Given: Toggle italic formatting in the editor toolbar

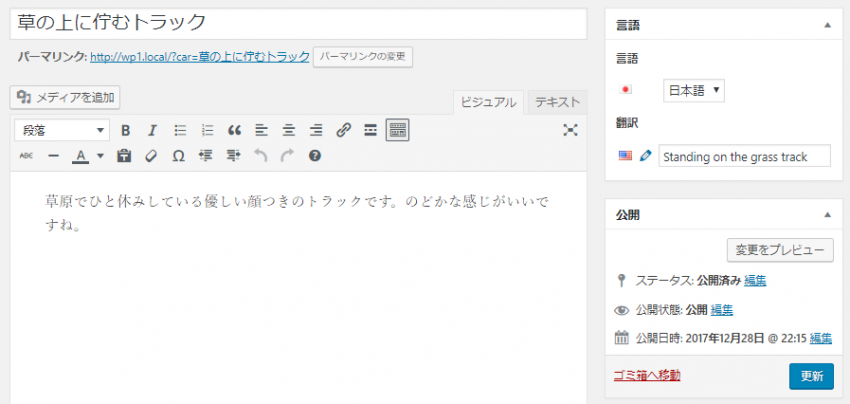Looking at the screenshot, I should pos(152,130).
